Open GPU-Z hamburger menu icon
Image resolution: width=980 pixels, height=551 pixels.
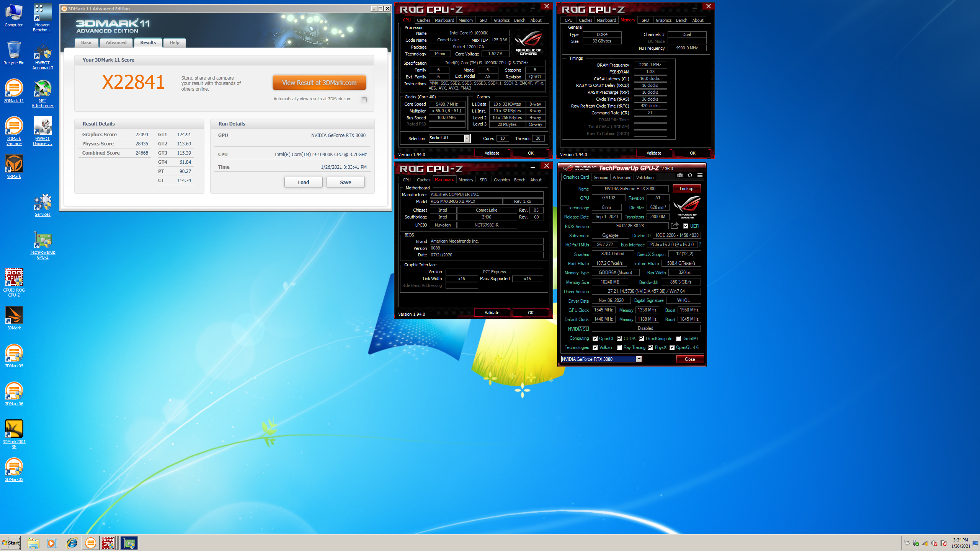point(700,175)
